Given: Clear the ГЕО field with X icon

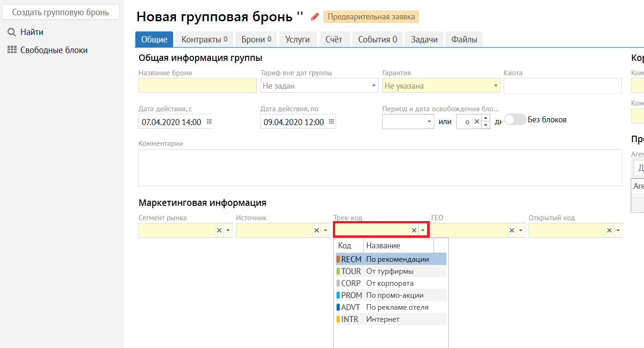Looking at the screenshot, I should pyautogui.click(x=512, y=230).
